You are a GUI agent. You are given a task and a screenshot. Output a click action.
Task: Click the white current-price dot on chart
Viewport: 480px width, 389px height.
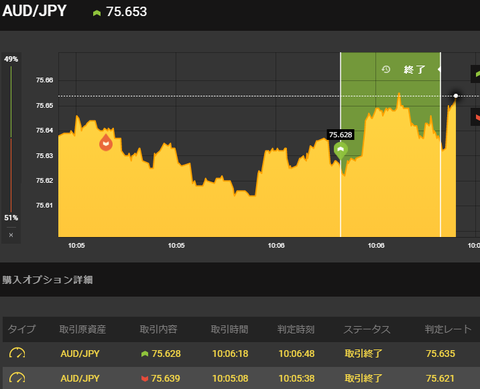456,96
